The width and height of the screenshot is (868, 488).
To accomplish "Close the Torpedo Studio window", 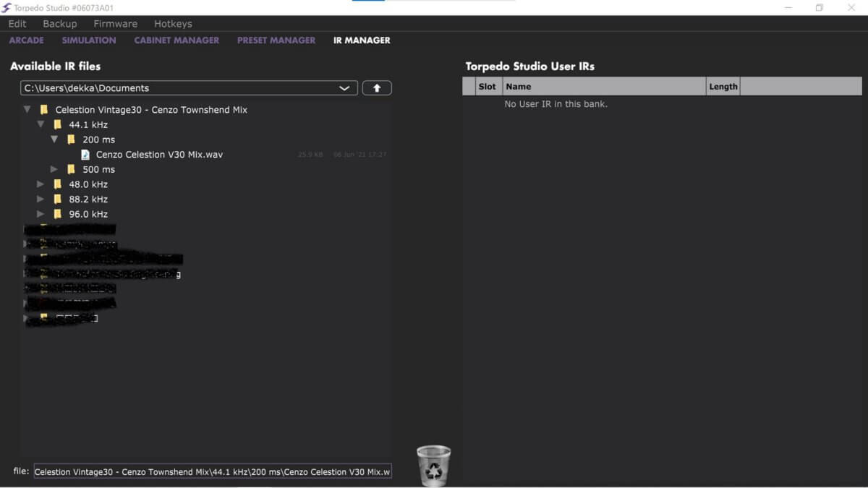I will click(x=851, y=7).
